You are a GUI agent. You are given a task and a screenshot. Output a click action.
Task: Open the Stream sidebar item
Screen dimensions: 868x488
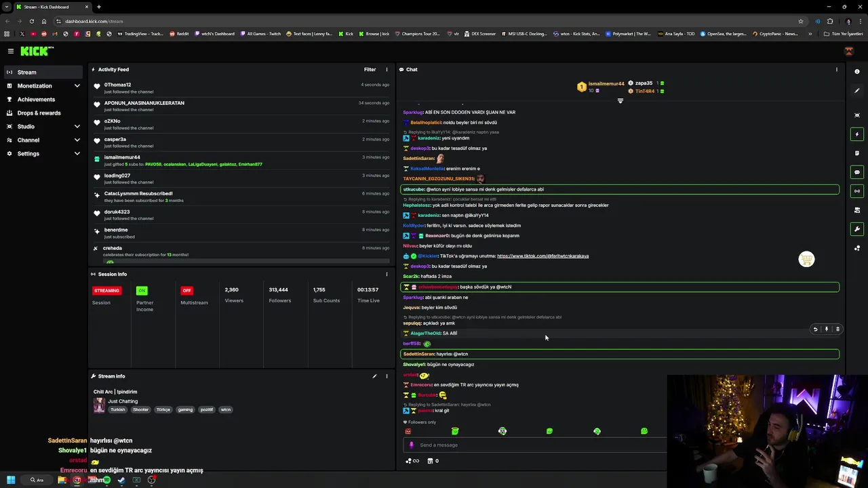[x=43, y=72]
